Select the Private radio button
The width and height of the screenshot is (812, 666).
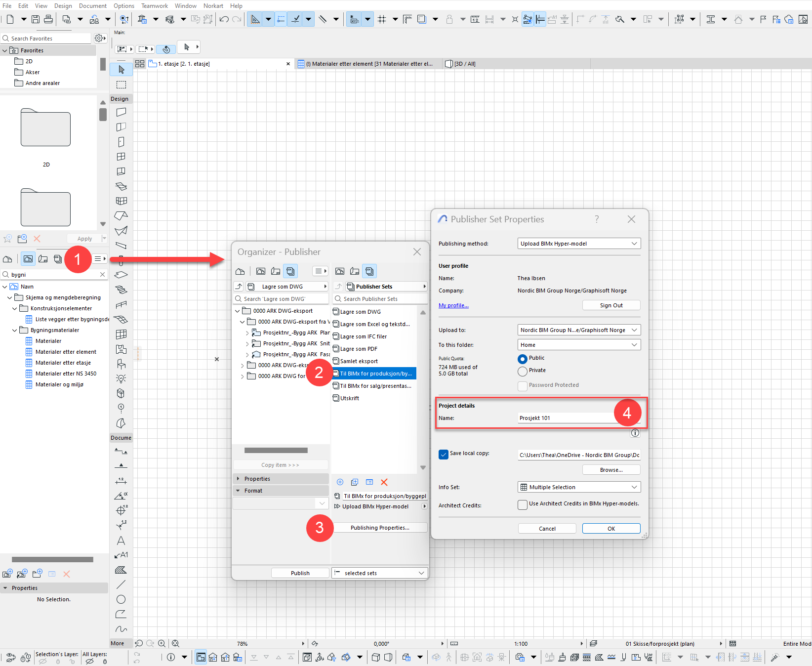click(x=523, y=371)
